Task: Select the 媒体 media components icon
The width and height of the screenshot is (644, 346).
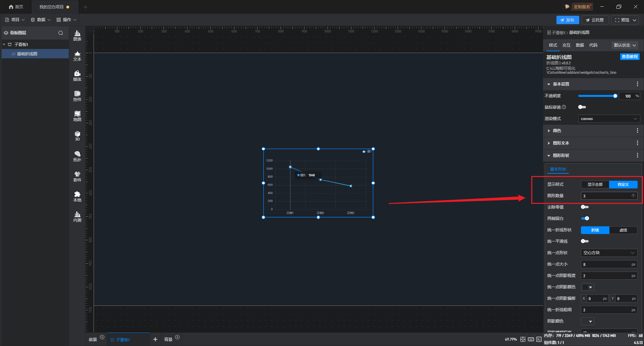Action: pyautogui.click(x=77, y=76)
